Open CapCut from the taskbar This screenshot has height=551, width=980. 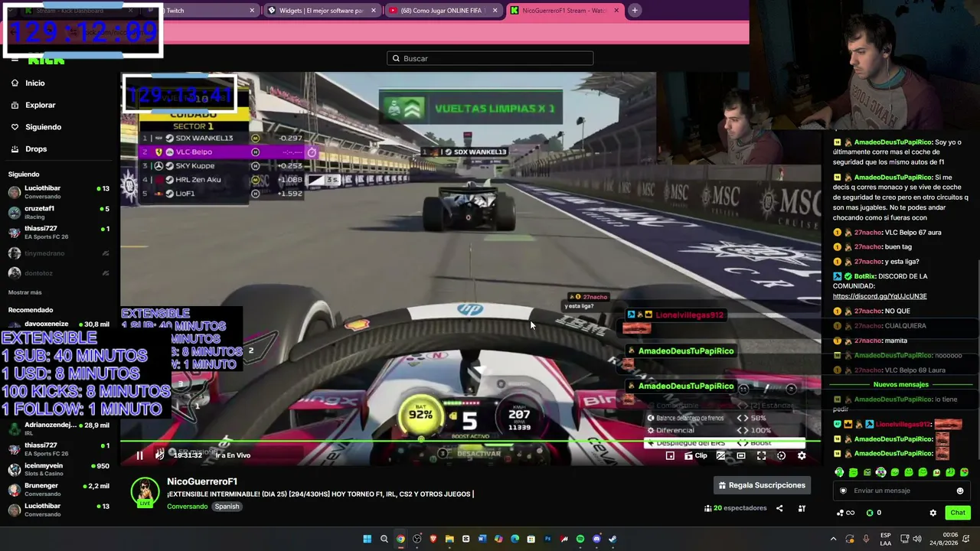pyautogui.click(x=465, y=539)
